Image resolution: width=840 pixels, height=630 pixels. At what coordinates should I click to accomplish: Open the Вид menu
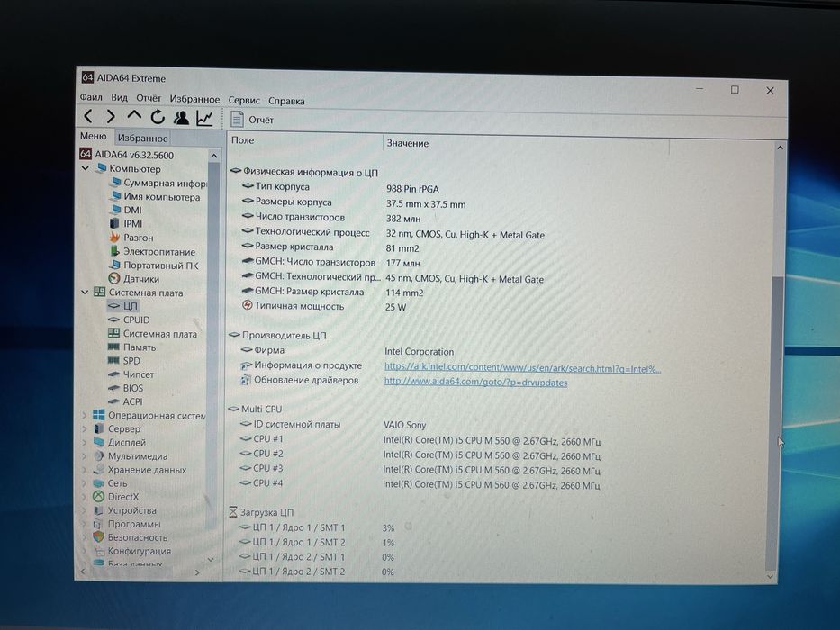point(119,97)
